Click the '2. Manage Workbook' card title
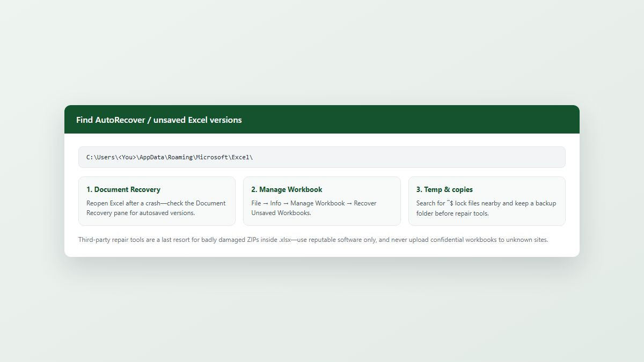 (x=287, y=189)
